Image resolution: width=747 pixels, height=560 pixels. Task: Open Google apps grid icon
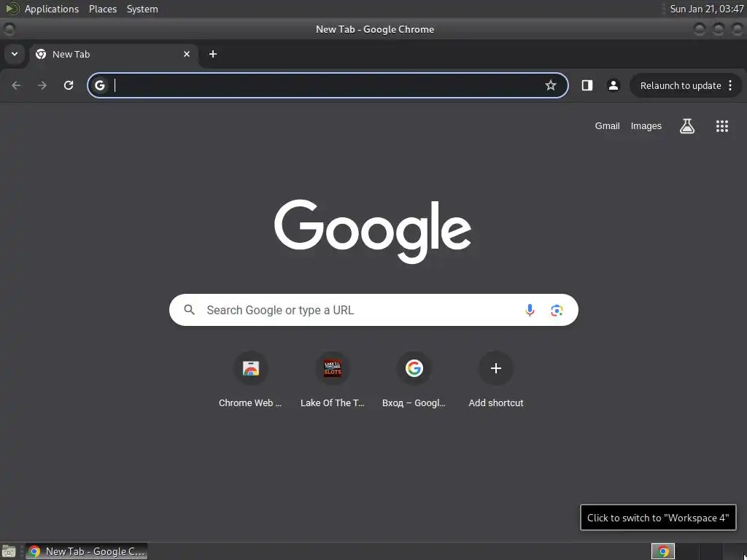[x=721, y=125]
